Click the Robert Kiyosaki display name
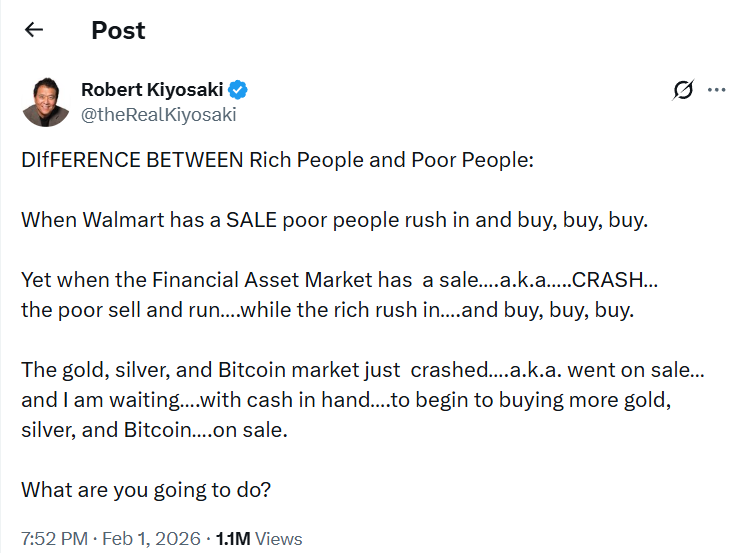Image resolution: width=746 pixels, height=553 pixels. pos(152,90)
